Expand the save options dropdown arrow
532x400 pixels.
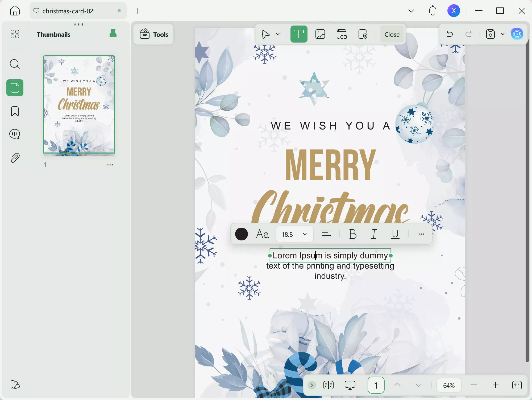[x=502, y=34]
